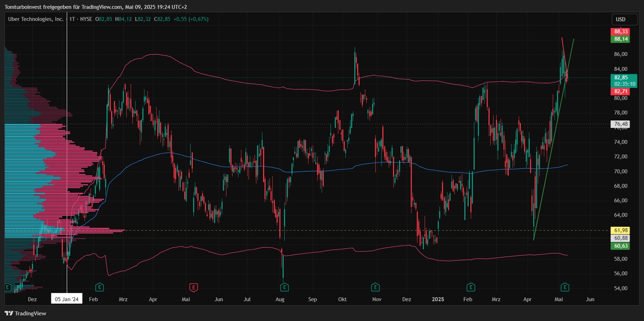The width and height of the screenshot is (644, 321).
Task: Click the 84,00 price axis value
Action: click(620, 69)
